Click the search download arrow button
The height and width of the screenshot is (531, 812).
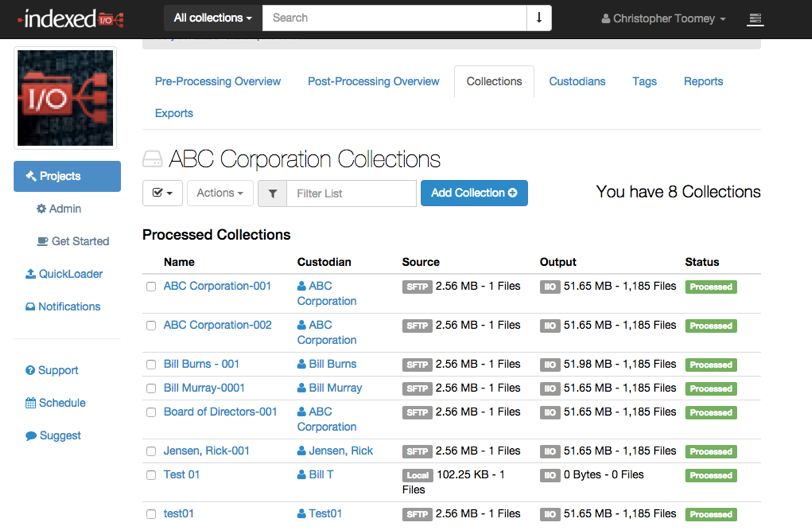click(x=539, y=18)
